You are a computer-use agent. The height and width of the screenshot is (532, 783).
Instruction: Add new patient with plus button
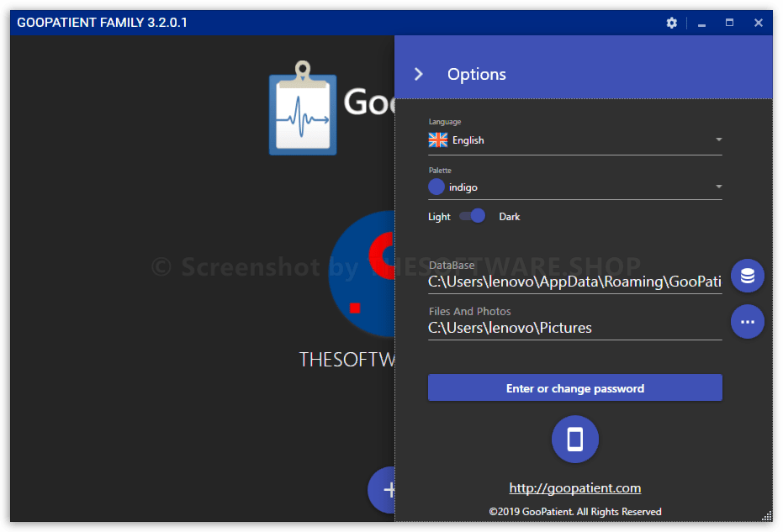pos(383,490)
